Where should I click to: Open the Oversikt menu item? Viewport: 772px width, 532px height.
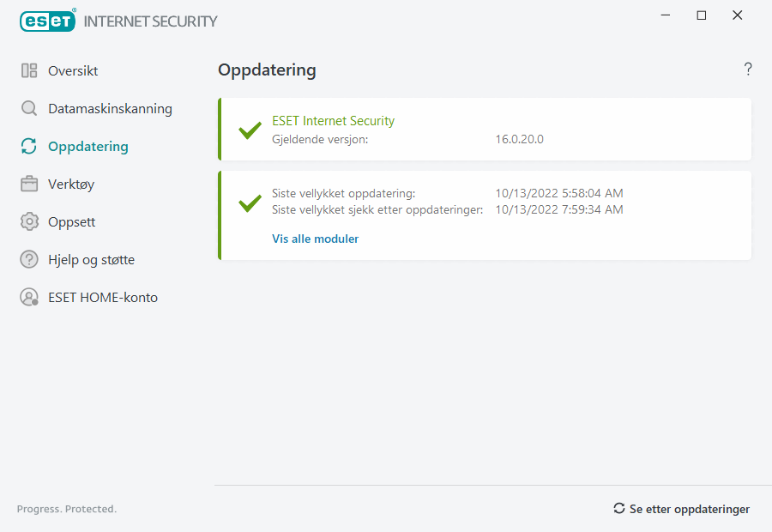(73, 71)
